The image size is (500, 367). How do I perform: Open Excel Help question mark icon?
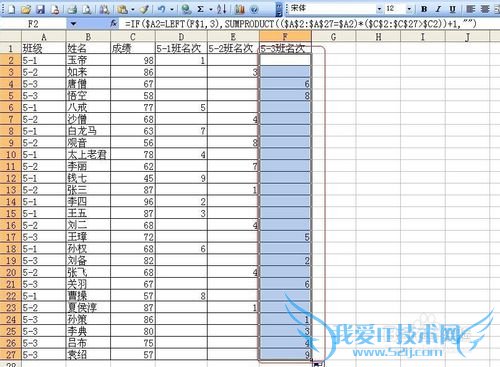pos(254,9)
